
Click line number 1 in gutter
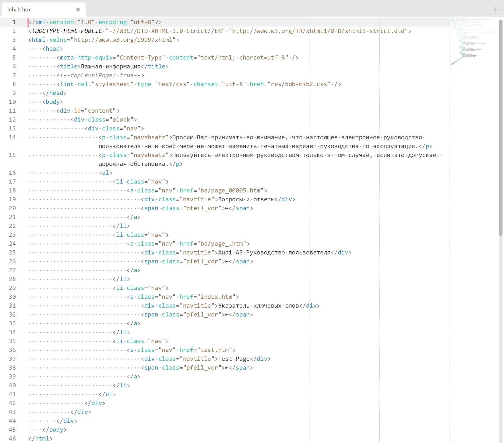click(14, 22)
